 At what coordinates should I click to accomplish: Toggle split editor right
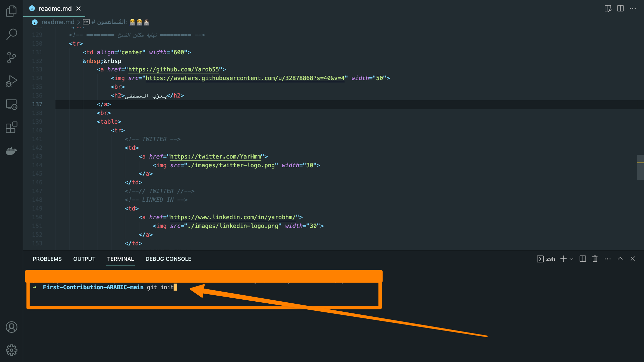(x=620, y=8)
